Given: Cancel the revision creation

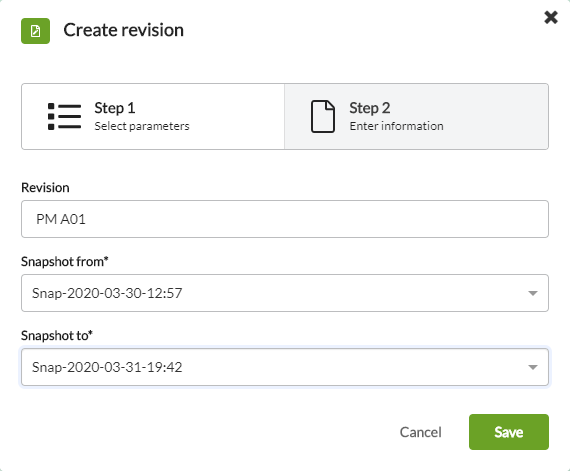Looking at the screenshot, I should 421,432.
